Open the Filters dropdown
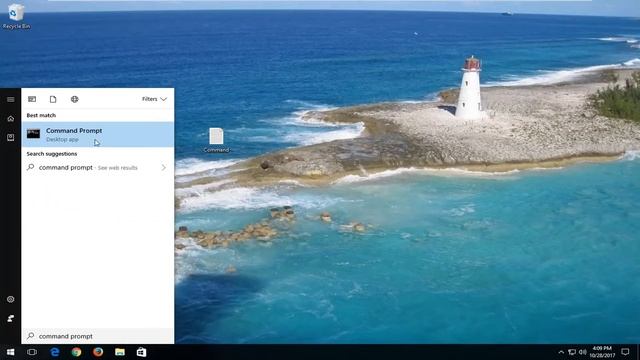Viewport: 640px width, 360px height. 154,99
